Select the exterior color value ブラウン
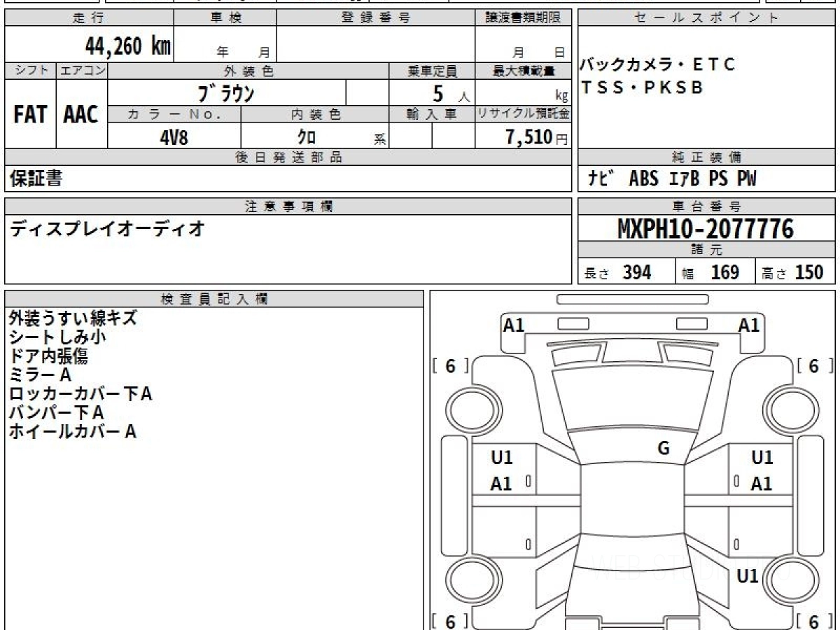840x630 pixels. (227, 92)
